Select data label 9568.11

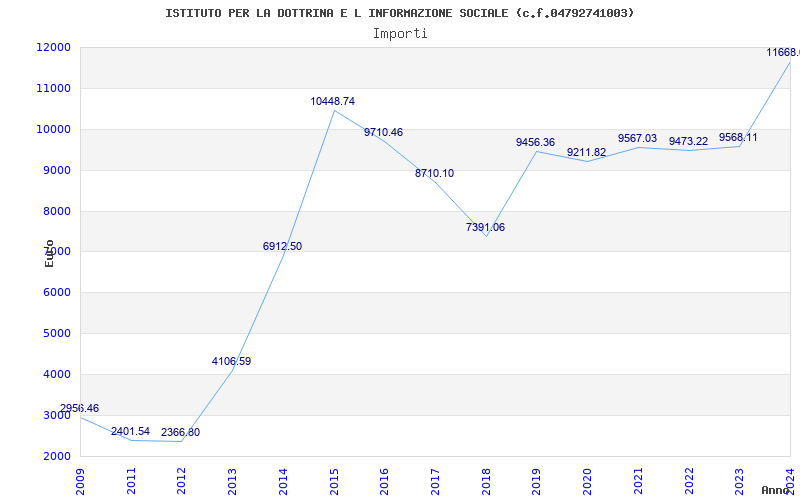[x=738, y=138]
